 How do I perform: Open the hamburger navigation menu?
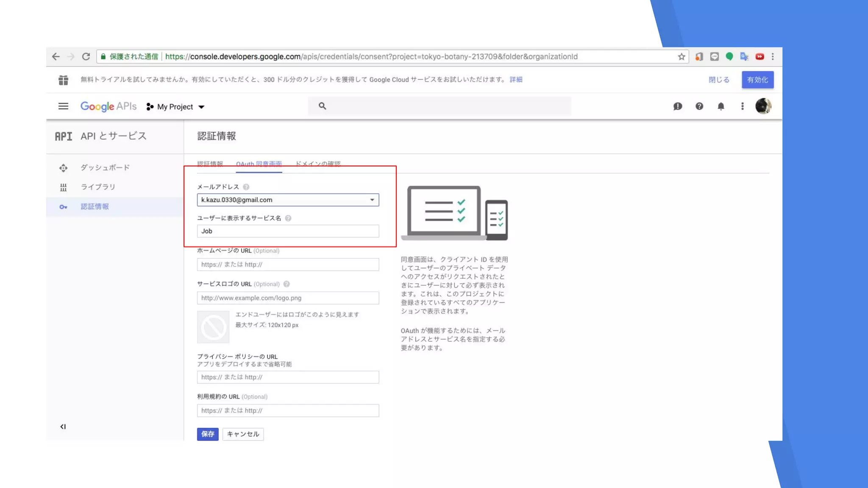63,106
